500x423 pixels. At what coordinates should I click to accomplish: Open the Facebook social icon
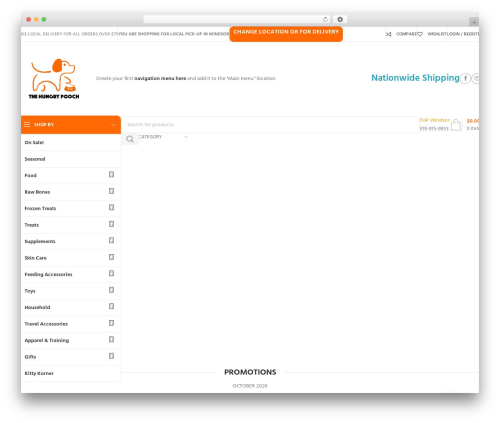(465, 78)
